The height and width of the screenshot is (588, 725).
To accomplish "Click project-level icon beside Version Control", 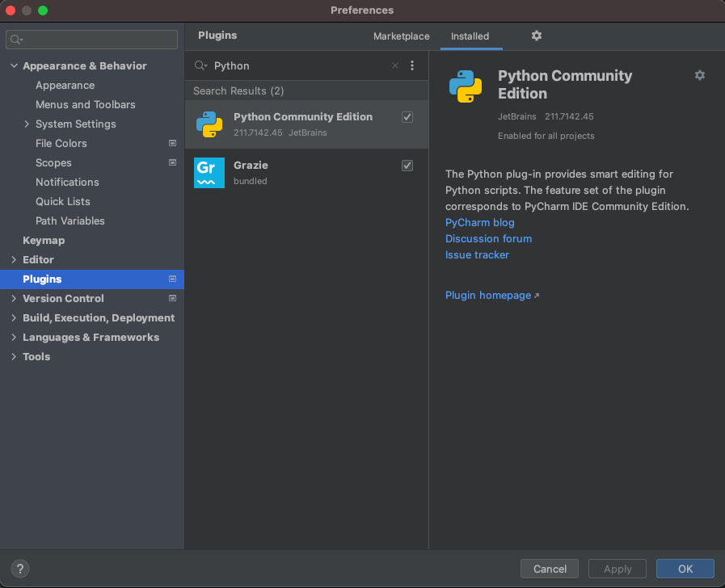I will 172,298.
